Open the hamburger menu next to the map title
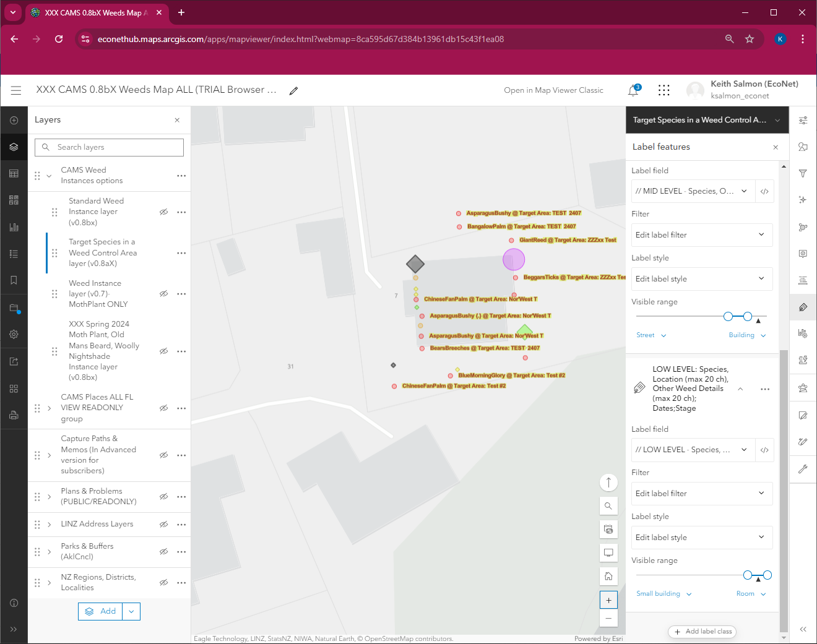817x644 pixels. pos(16,90)
